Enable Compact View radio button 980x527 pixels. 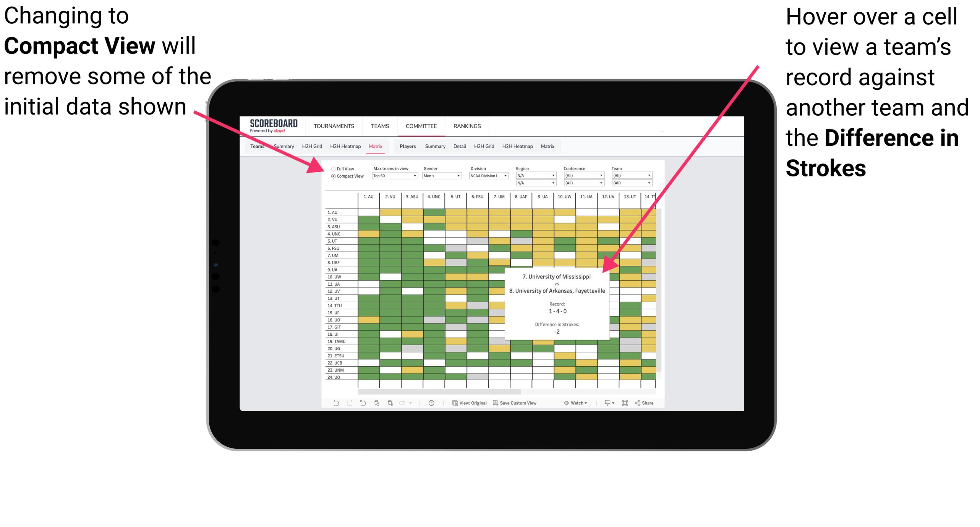click(331, 176)
